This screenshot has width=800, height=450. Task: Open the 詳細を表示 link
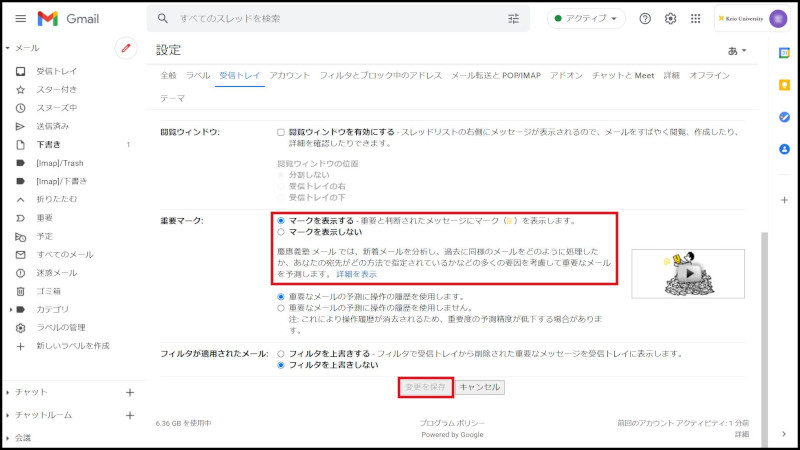pos(356,274)
